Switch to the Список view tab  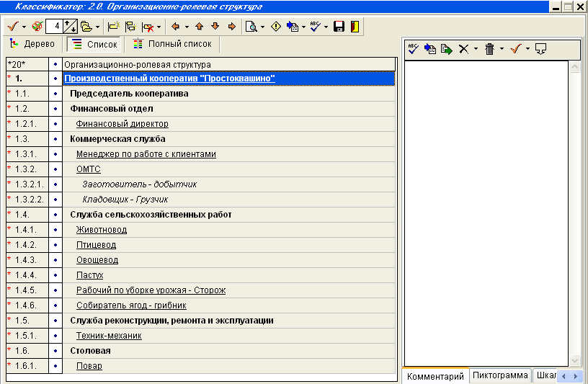pyautogui.click(x=94, y=44)
